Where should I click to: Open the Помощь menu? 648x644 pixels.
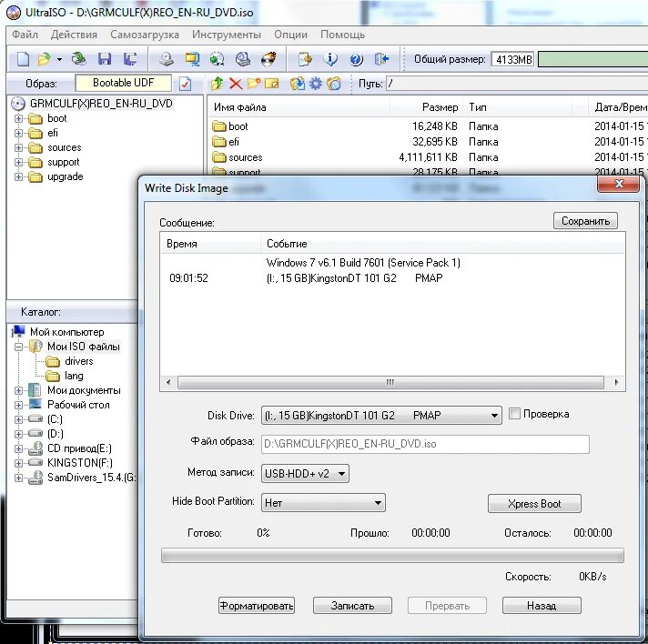(342, 35)
